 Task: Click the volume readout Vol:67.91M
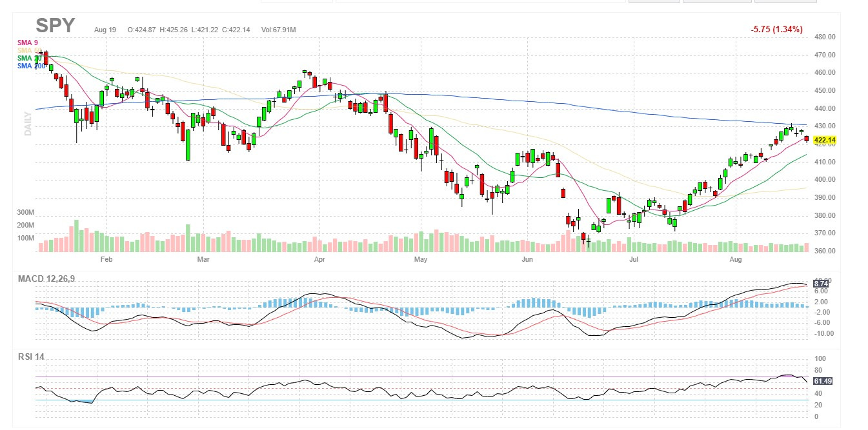[279, 30]
